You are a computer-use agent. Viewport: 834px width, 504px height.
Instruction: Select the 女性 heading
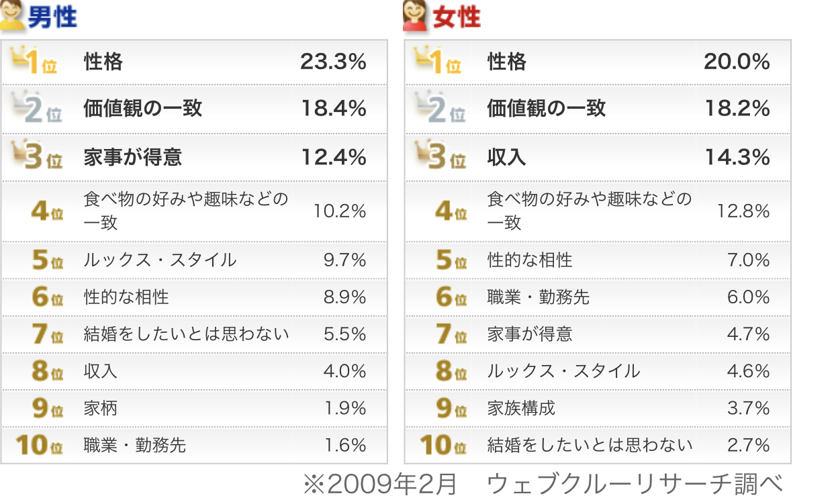pyautogui.click(x=457, y=16)
